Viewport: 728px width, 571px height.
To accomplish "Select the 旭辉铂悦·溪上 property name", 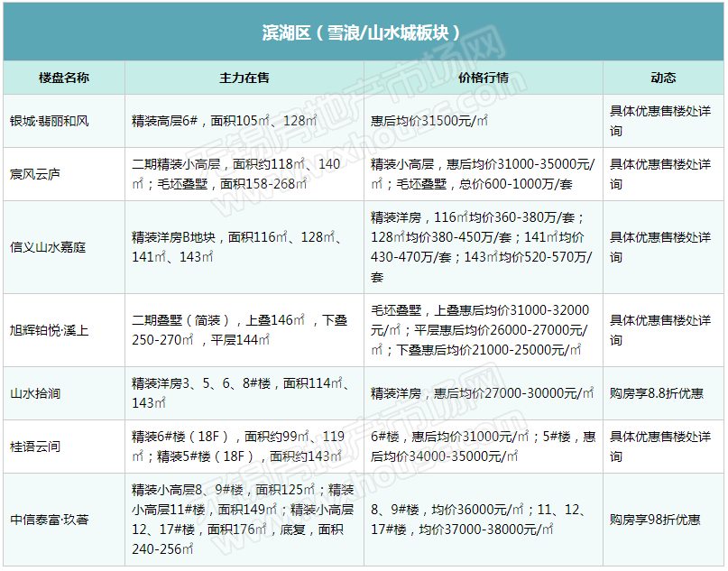I will tap(50, 330).
